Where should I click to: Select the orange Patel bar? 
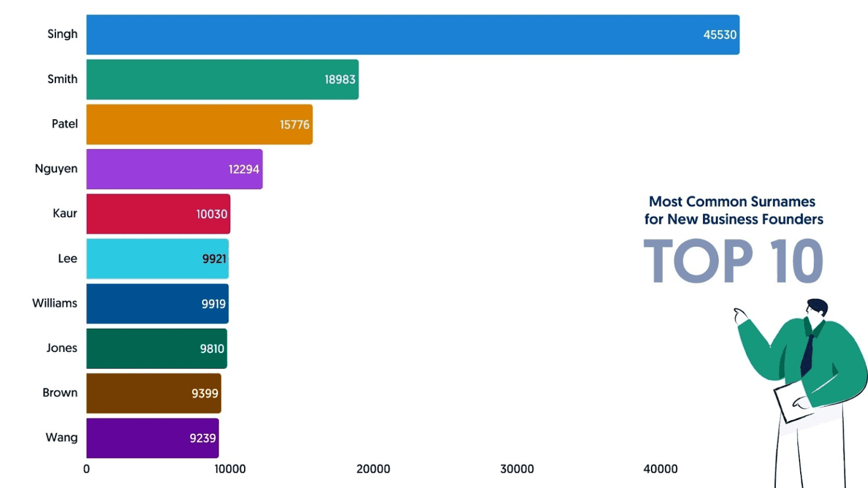pos(199,124)
